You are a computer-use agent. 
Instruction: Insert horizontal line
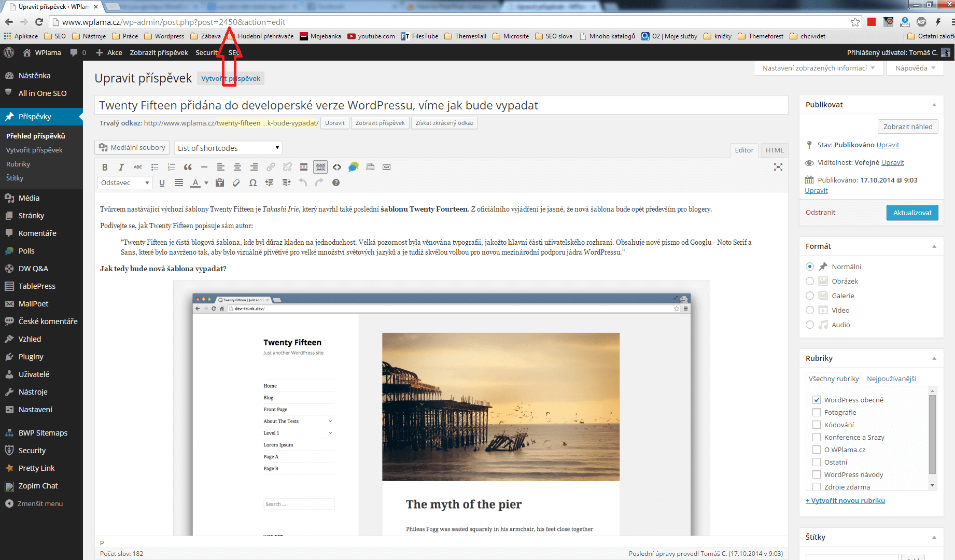204,167
